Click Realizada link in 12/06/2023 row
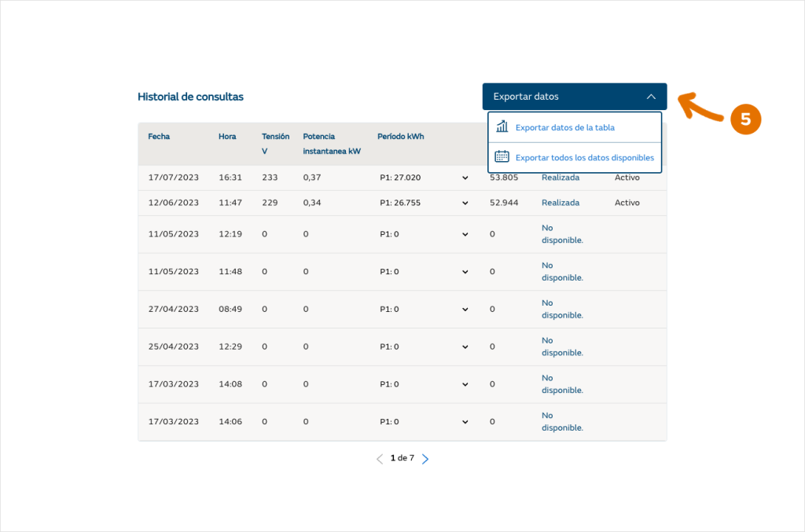805x532 pixels. pyautogui.click(x=560, y=203)
